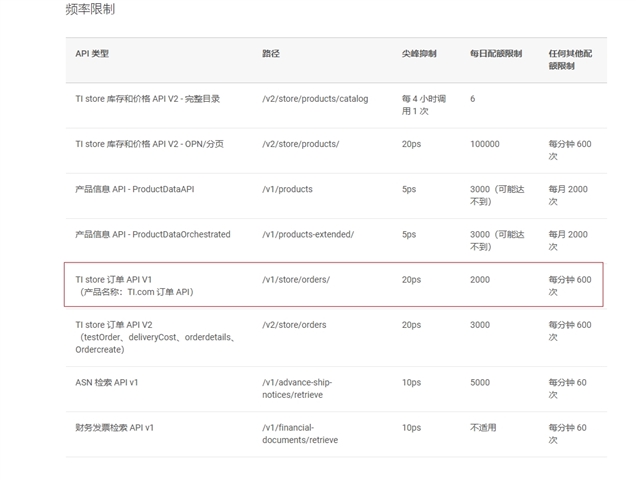Click the 任何其他配额限制 column header
The height and width of the screenshot is (480, 636).
click(x=570, y=60)
